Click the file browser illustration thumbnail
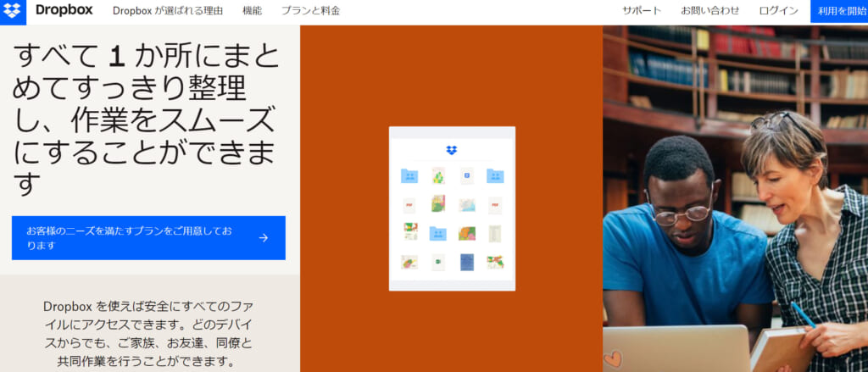The image size is (868, 372). (x=453, y=208)
